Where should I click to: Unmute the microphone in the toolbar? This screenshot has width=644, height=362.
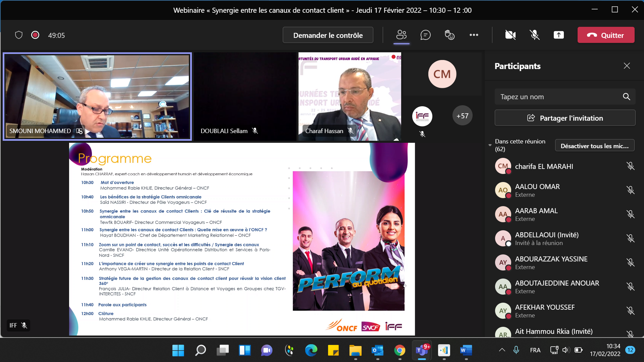pyautogui.click(x=534, y=35)
